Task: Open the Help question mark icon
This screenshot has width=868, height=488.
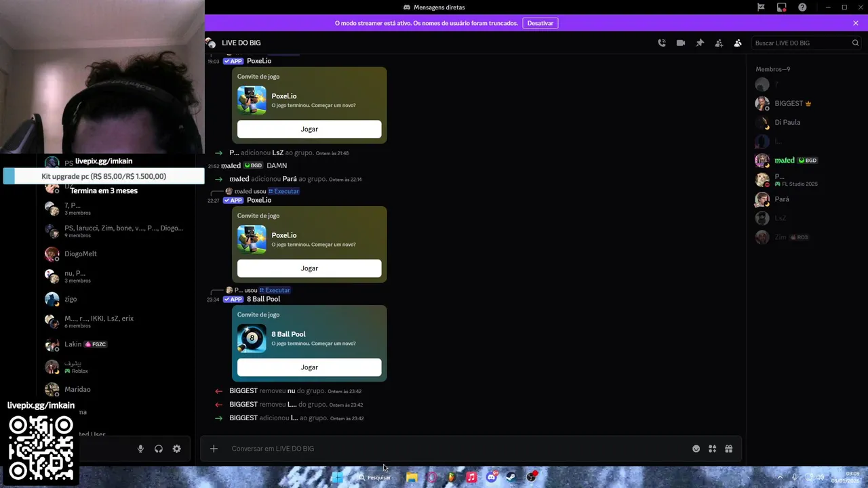Action: coord(802,7)
